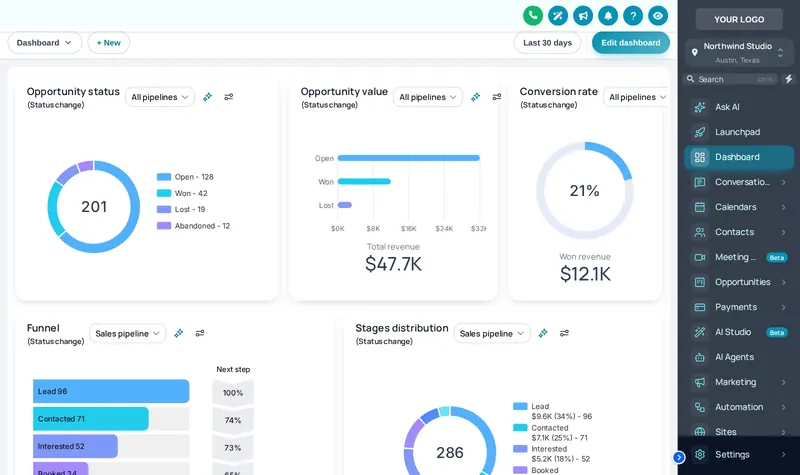Expand the Conversations submenu chevron

coord(783,182)
